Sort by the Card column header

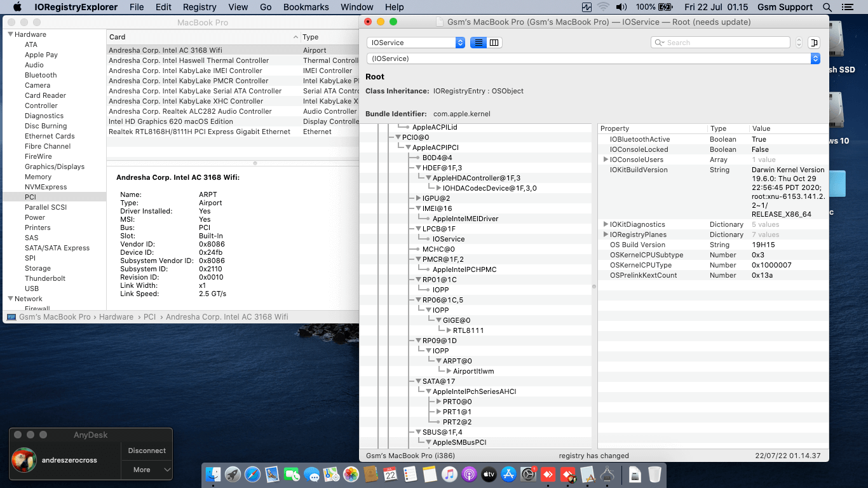point(203,37)
